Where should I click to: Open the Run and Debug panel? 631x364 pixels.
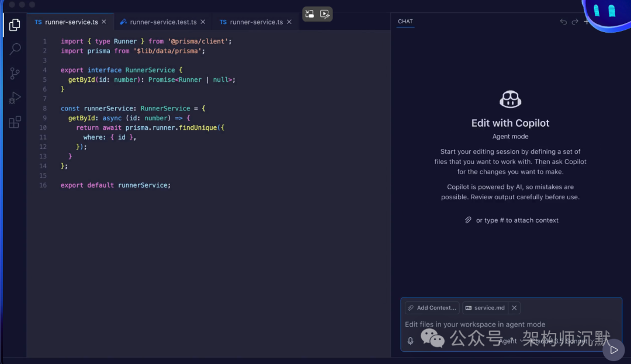[15, 98]
